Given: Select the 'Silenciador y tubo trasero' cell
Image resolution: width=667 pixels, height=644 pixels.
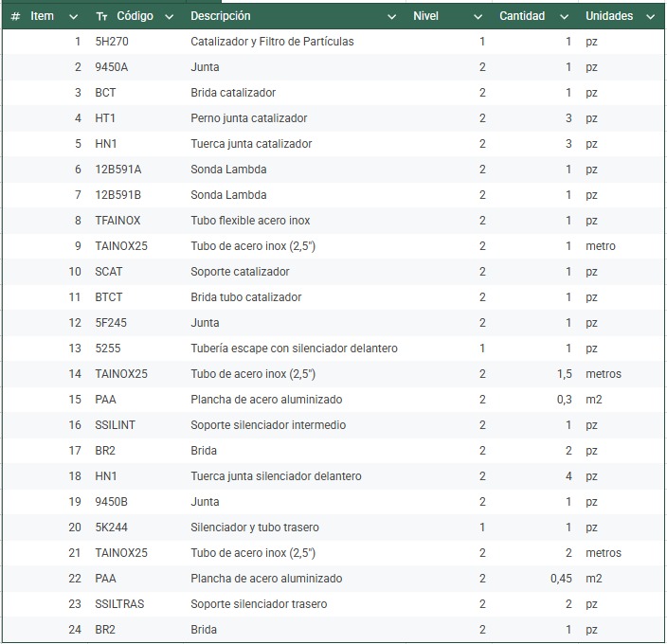Looking at the screenshot, I should (x=255, y=528).
